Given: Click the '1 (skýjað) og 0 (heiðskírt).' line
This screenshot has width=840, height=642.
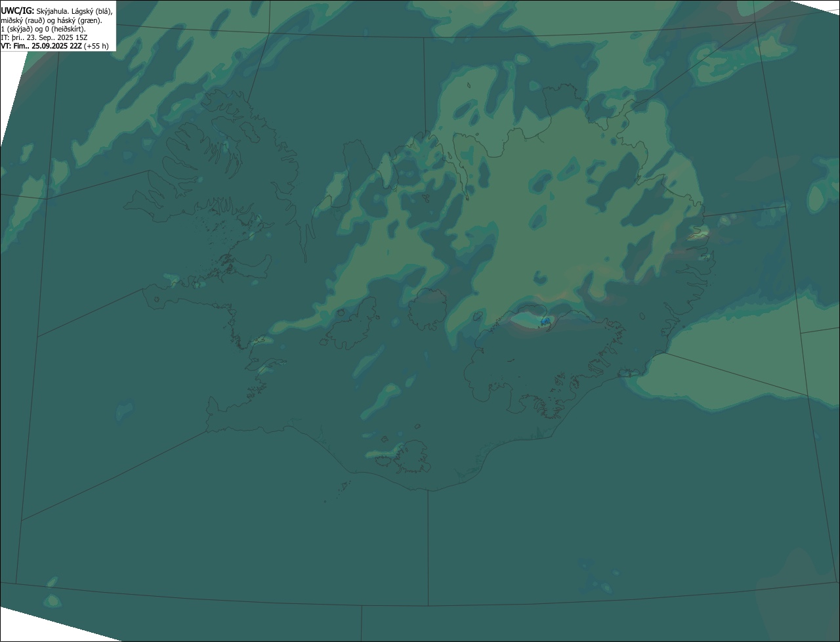Looking at the screenshot, I should pos(43,29).
